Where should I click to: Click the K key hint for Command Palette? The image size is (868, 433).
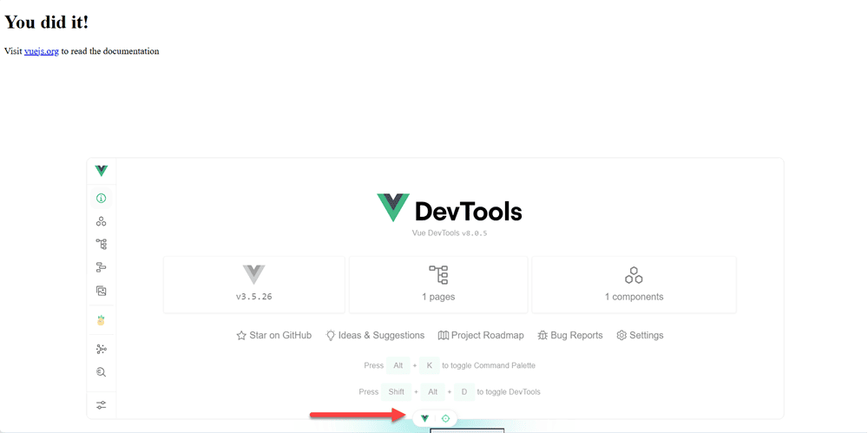[430, 365]
